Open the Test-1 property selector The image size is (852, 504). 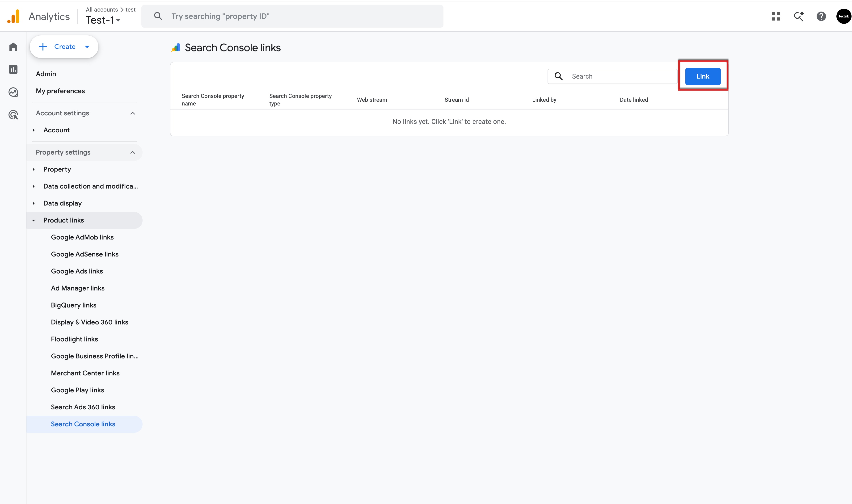point(103,20)
